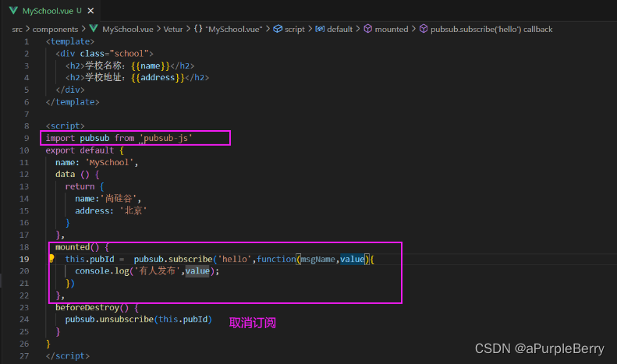
Task: Click address: '北京' on line 15
Action: tap(111, 210)
